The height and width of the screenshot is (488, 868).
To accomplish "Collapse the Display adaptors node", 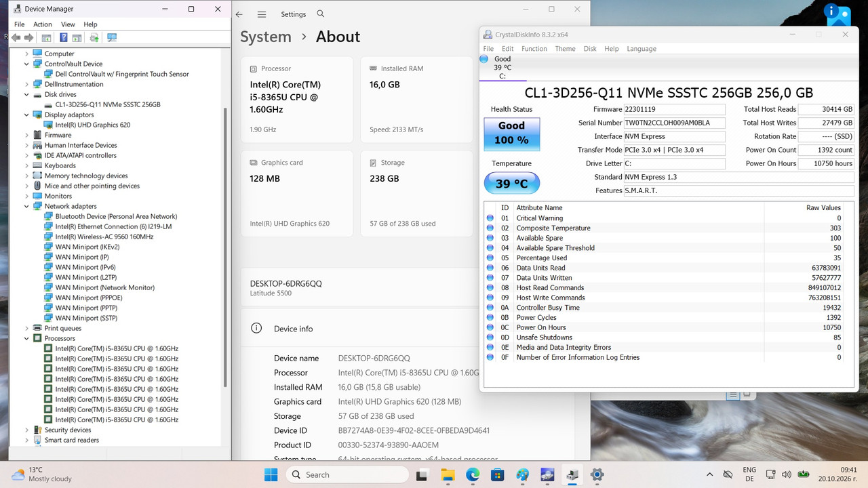I will coord(27,115).
